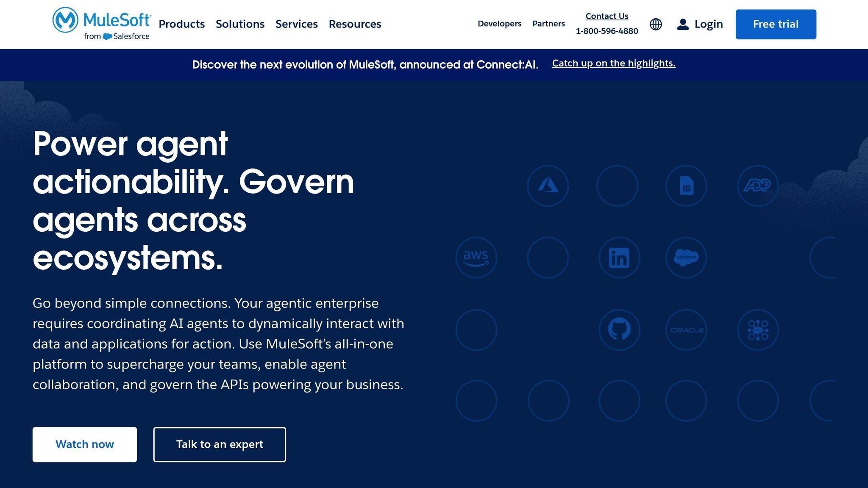
Task: Click the Talk to an expert button
Action: [220, 444]
